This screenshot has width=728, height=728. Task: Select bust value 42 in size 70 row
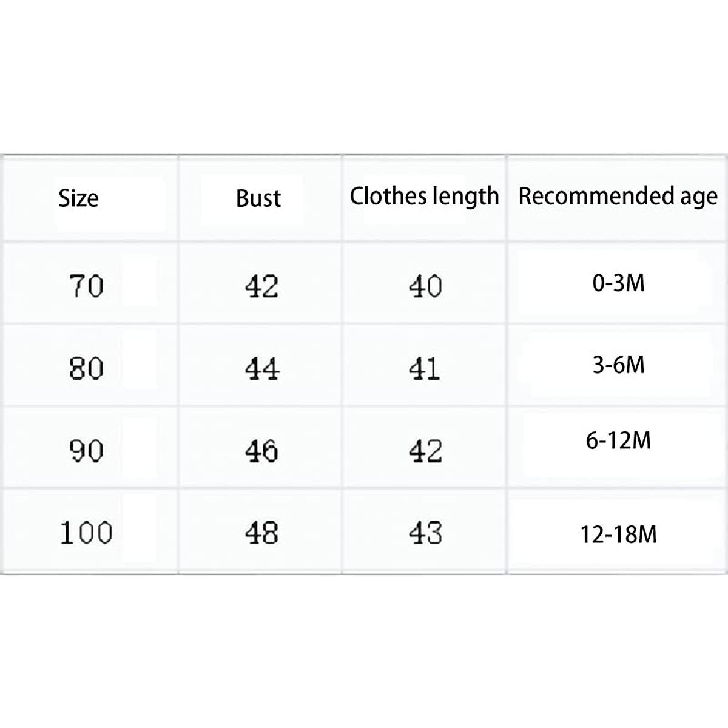pyautogui.click(x=261, y=286)
